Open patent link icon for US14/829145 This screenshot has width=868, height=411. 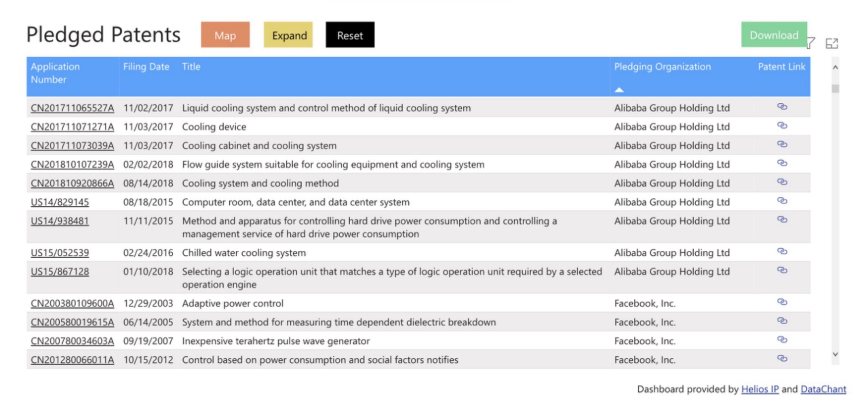(782, 201)
